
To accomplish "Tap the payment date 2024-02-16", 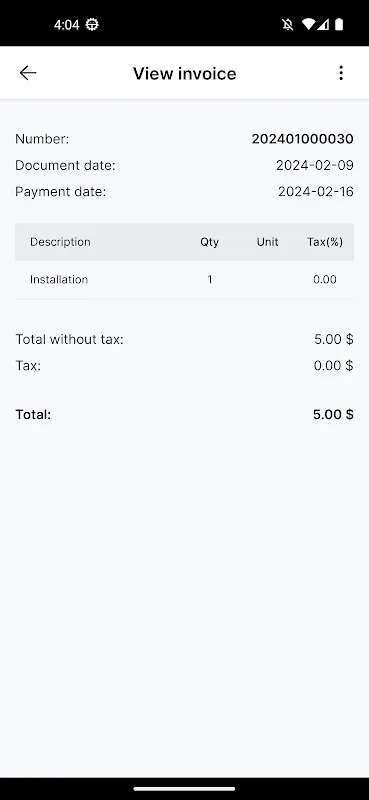I will pyautogui.click(x=316, y=192).
